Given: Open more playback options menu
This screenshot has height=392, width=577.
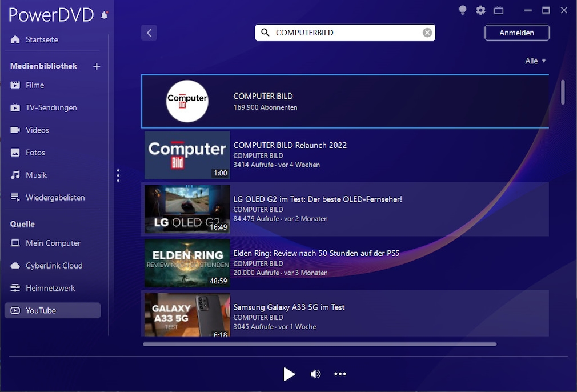Looking at the screenshot, I should click(340, 374).
